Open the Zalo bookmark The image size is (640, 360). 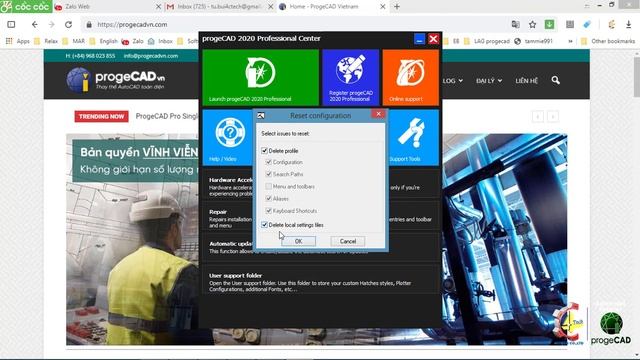(x=133, y=41)
